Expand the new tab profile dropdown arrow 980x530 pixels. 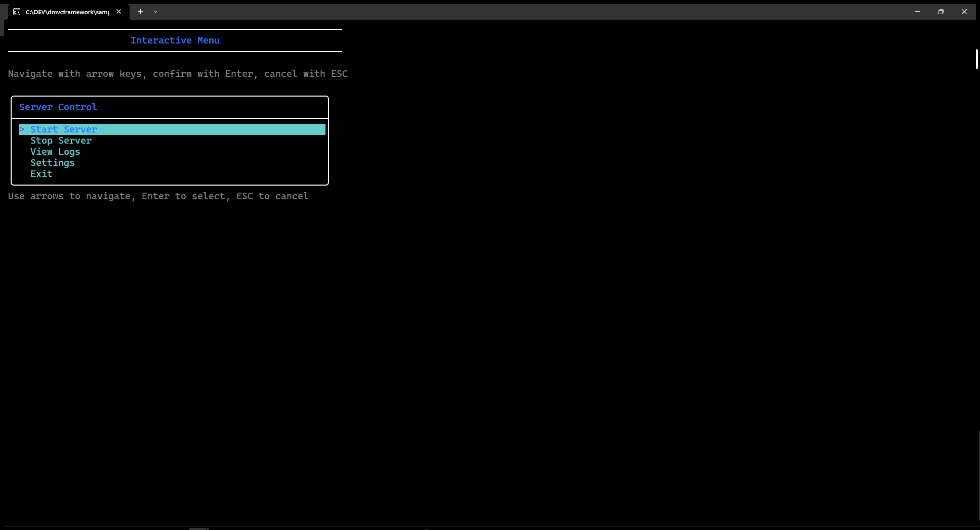pyautogui.click(x=155, y=12)
